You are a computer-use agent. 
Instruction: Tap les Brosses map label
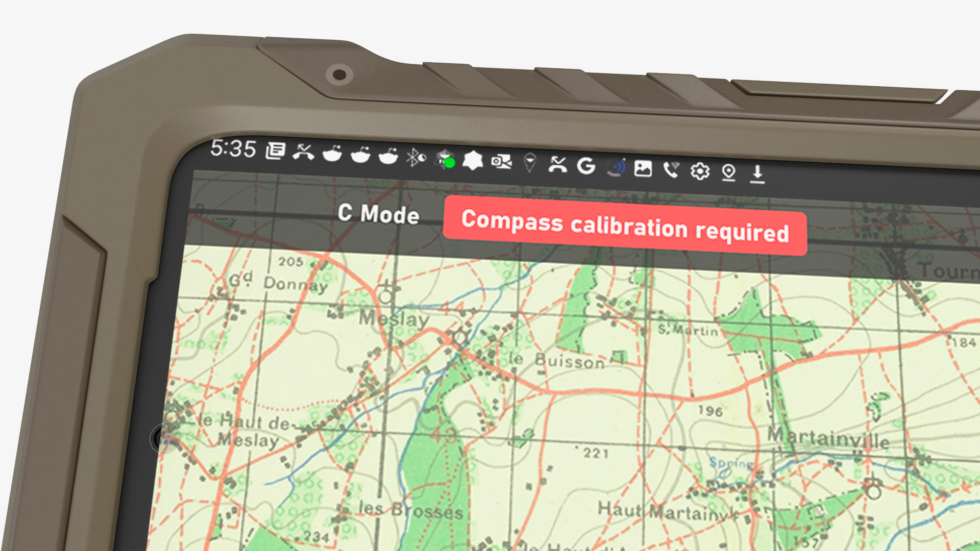(410, 510)
